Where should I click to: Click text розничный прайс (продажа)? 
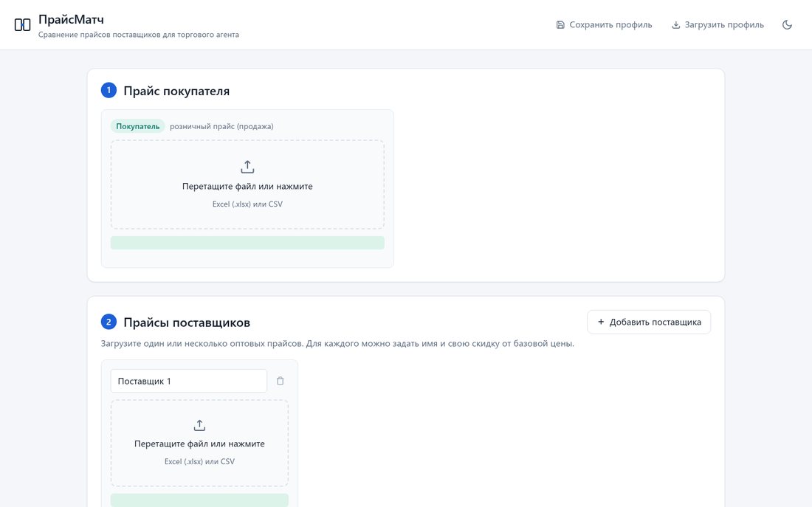pyautogui.click(x=221, y=126)
